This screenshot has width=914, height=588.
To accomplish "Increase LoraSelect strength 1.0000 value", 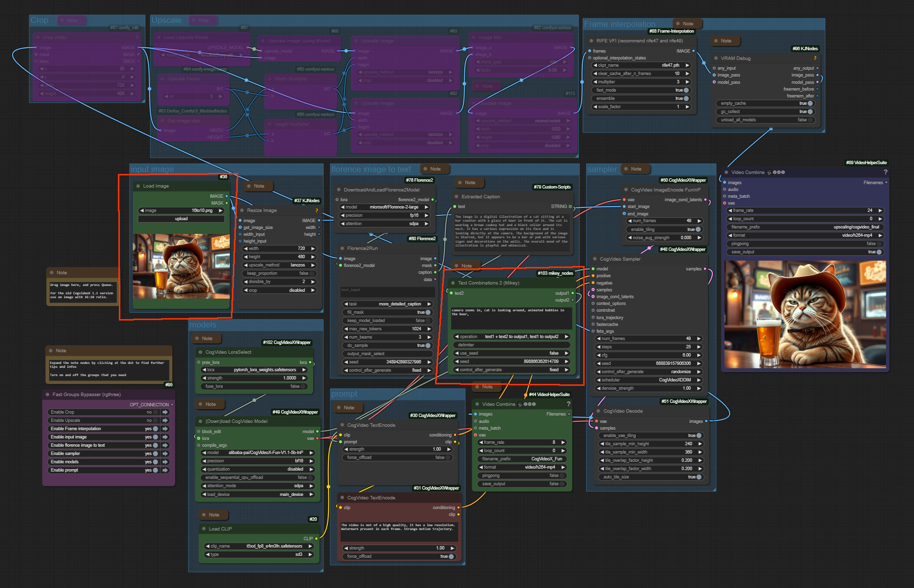I will pyautogui.click(x=304, y=378).
